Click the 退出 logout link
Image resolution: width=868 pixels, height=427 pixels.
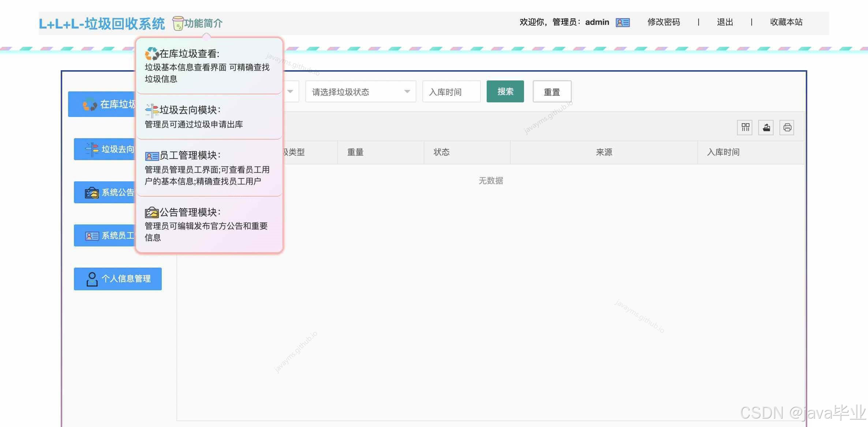point(725,22)
